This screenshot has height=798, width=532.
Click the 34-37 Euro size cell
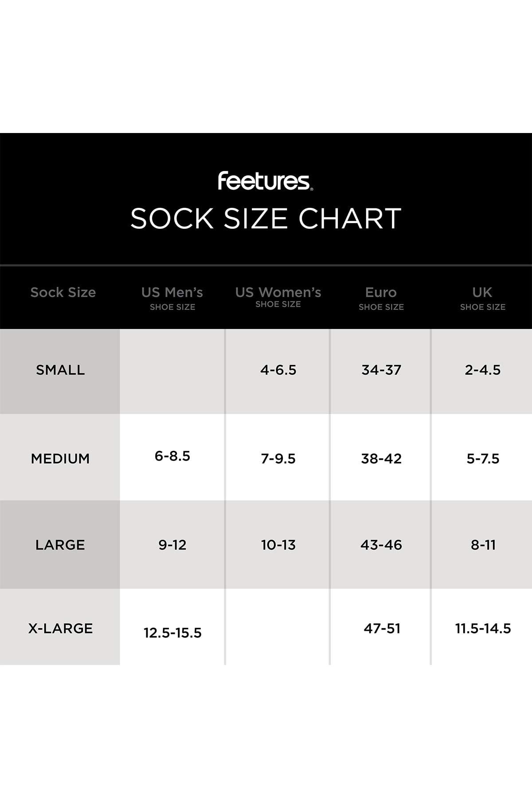381,370
